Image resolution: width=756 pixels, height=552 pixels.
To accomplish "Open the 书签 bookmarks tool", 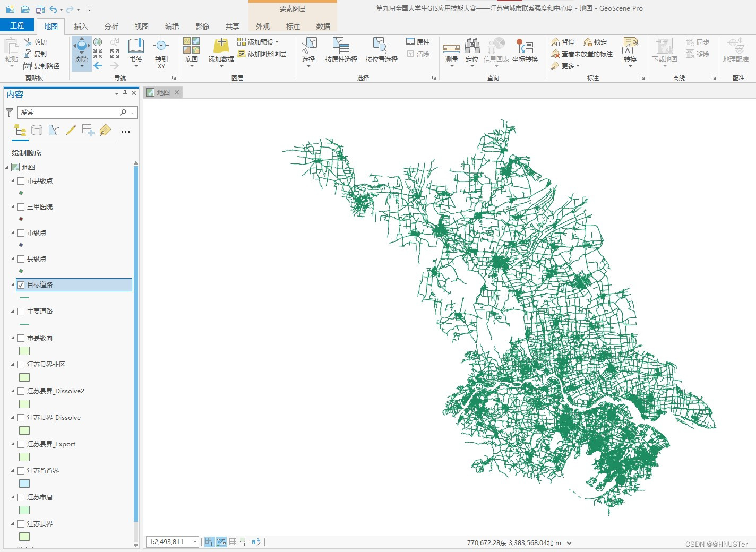I will pyautogui.click(x=136, y=51).
